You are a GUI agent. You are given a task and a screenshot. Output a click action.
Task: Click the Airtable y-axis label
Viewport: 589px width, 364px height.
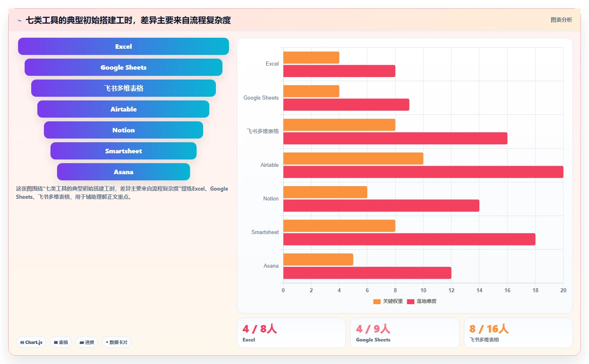pos(269,165)
